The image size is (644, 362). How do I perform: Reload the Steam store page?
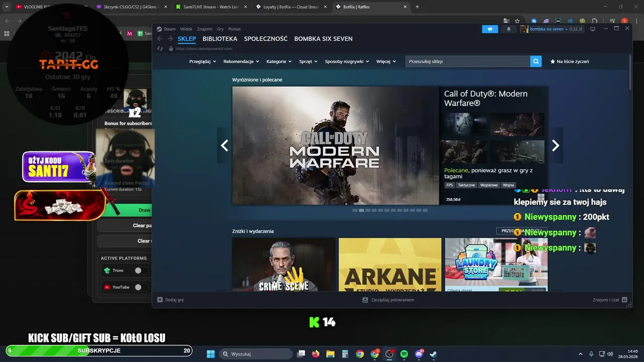(160, 49)
